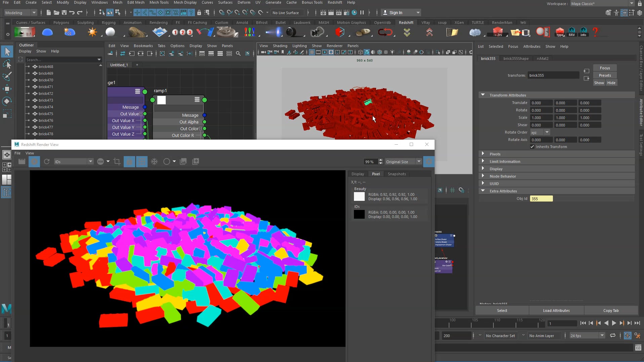Activate the crop region tool in Redshift Render View
Viewport: 644px width, 362px height.
point(117,161)
